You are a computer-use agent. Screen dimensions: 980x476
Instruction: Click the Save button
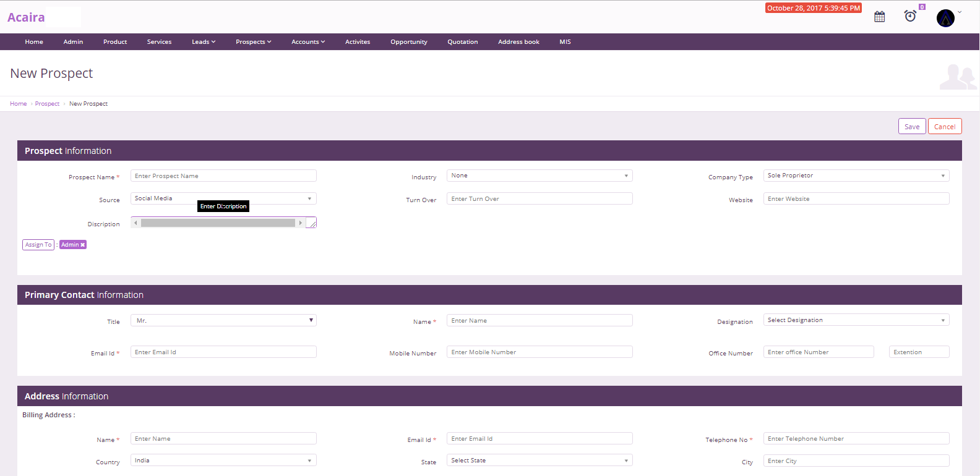[x=911, y=127]
